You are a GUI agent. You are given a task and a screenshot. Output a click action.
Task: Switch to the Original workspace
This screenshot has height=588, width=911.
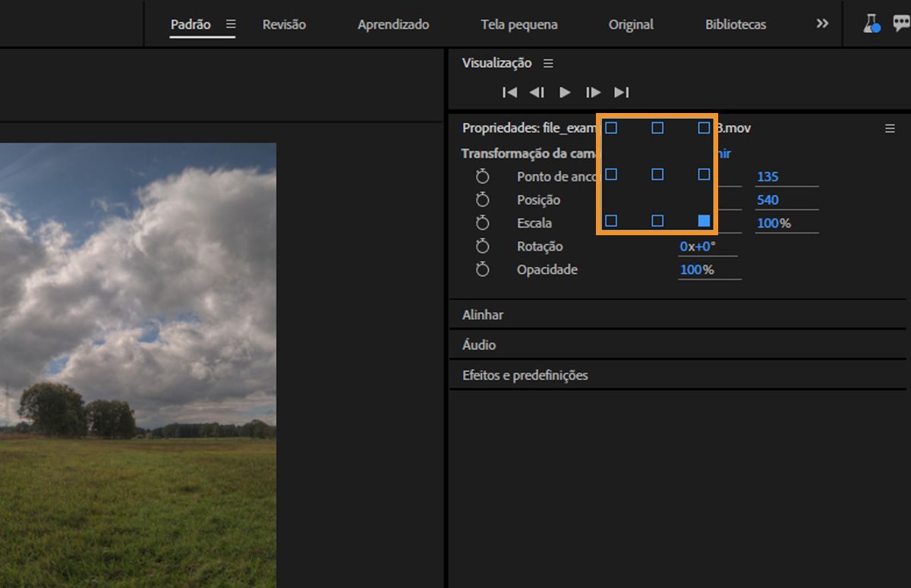tap(631, 24)
